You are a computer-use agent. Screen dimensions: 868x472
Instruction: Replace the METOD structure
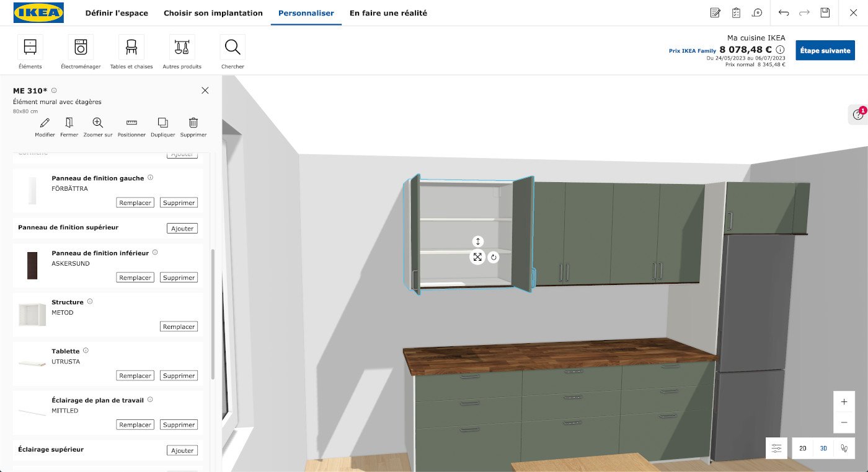(x=179, y=326)
